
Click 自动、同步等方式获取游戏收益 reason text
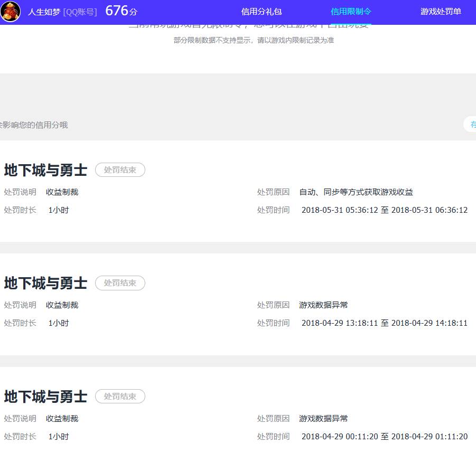(357, 192)
